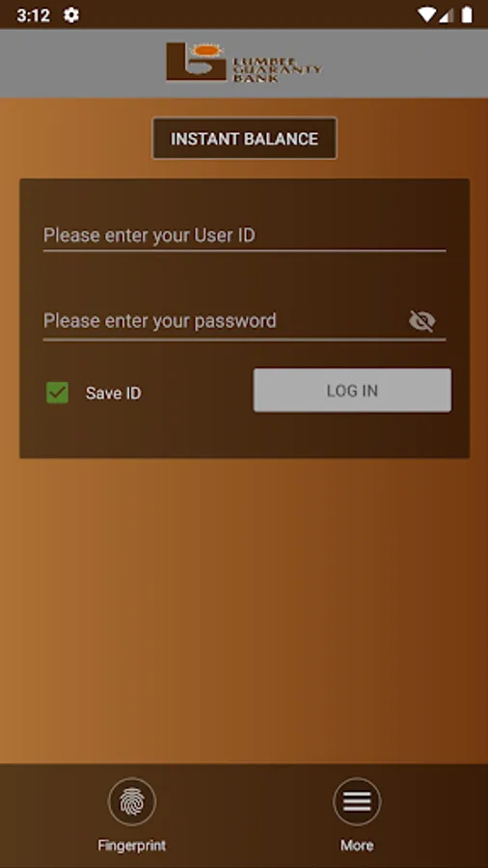
Task: Select the Fingerprint text label
Action: (132, 845)
